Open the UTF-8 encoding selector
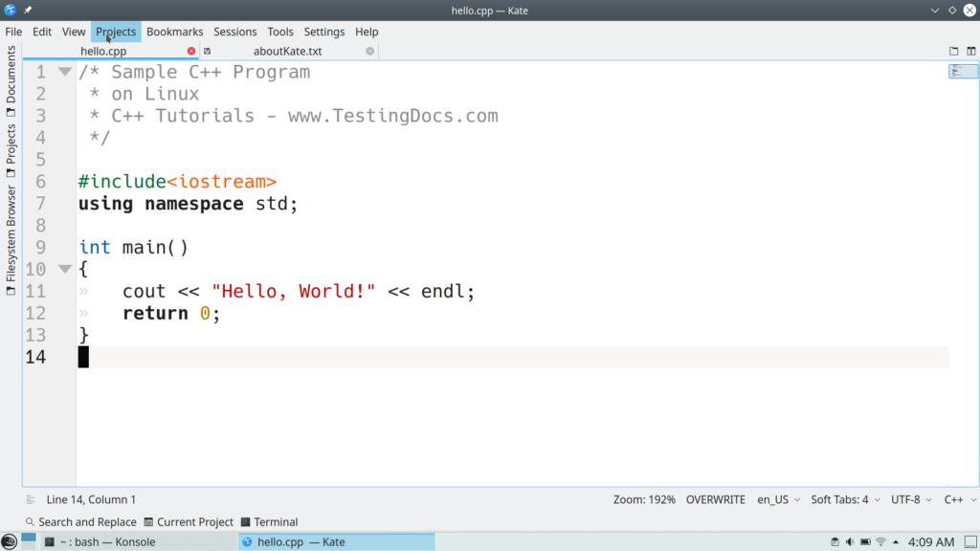The height and width of the screenshot is (551, 980). (x=910, y=499)
